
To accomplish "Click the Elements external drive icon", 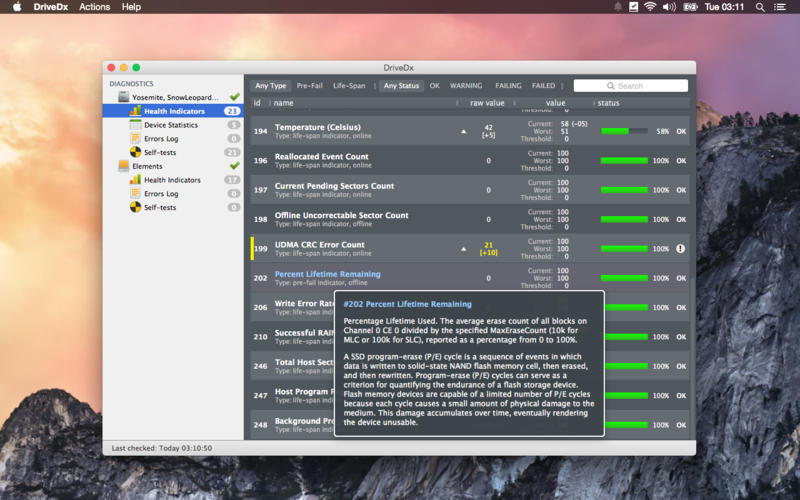I will pos(124,166).
